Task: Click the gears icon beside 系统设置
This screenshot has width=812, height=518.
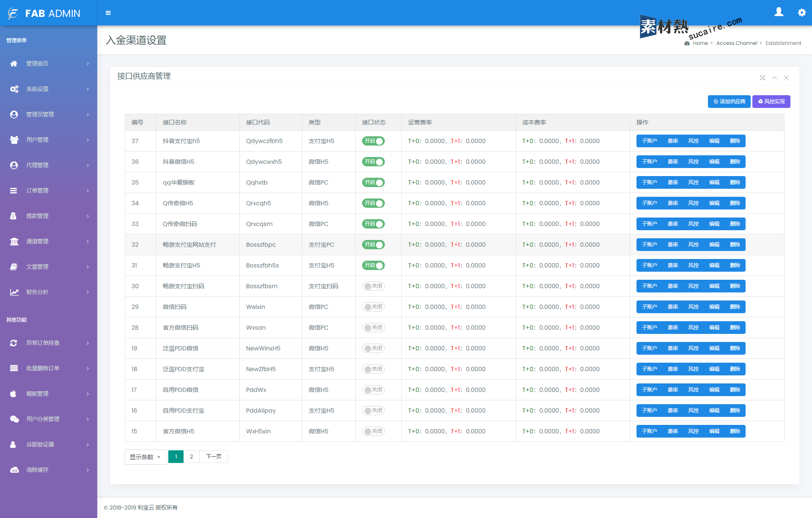Action: coord(14,89)
